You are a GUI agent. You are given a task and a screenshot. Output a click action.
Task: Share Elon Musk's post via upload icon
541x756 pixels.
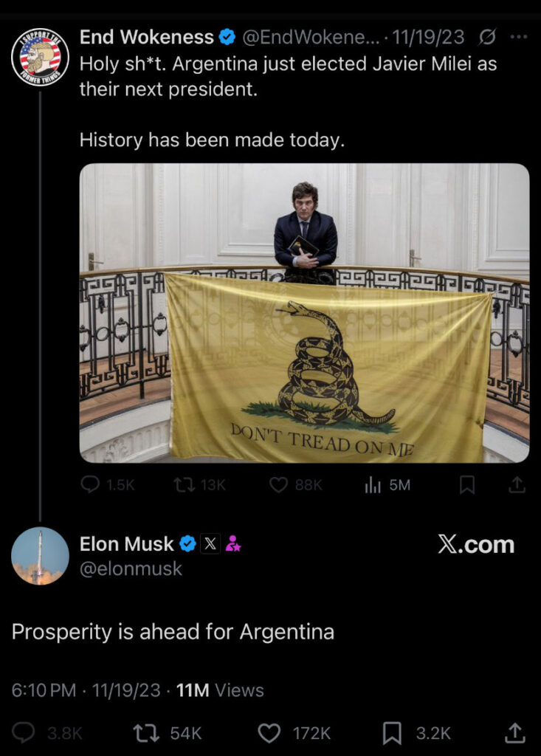514,733
